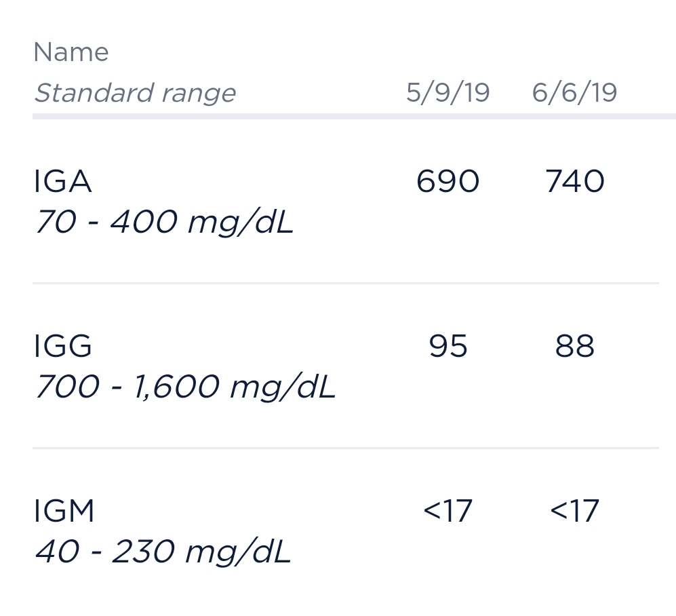Open the 5/9/19 date column
Image resolution: width=676 pixels, height=616 pixels.
[x=448, y=93]
